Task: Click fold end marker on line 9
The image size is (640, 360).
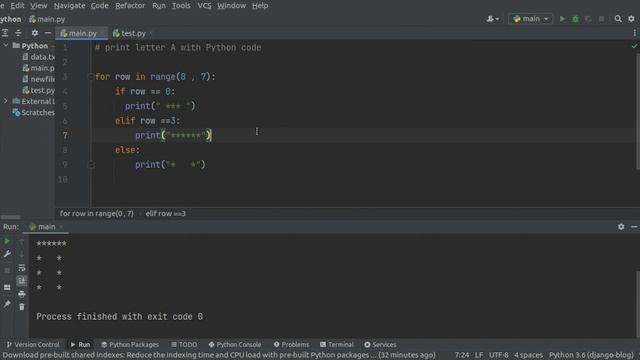Action: [x=91, y=164]
